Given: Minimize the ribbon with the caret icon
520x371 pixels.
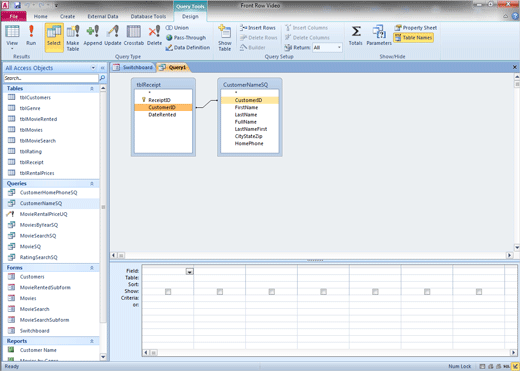Looking at the screenshot, I should [506, 16].
